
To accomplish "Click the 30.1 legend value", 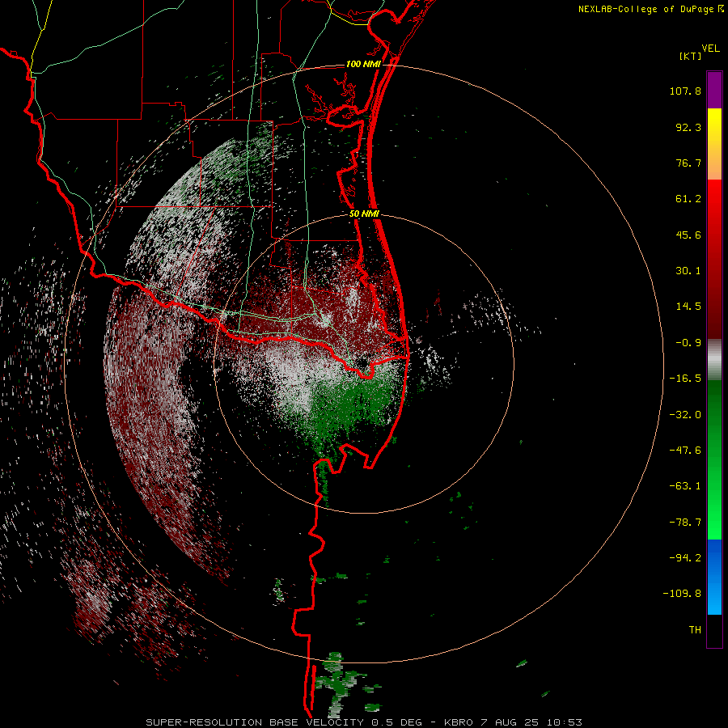I will 688,271.
